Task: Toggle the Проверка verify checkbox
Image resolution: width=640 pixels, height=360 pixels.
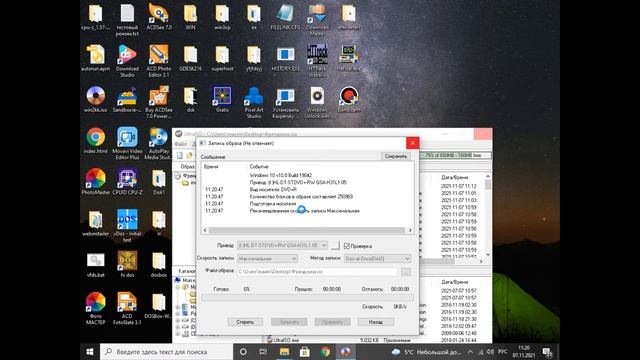Action: [x=347, y=246]
